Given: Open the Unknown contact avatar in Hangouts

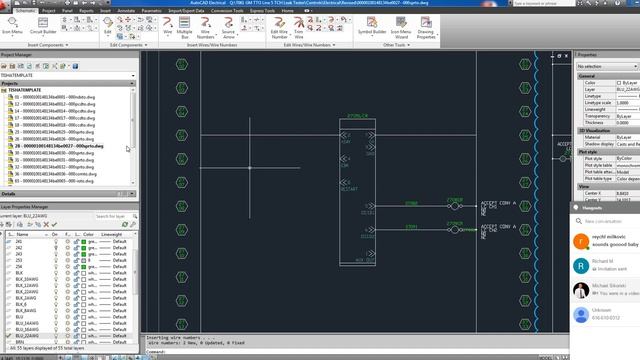Looking at the screenshot, I should pos(581,315).
